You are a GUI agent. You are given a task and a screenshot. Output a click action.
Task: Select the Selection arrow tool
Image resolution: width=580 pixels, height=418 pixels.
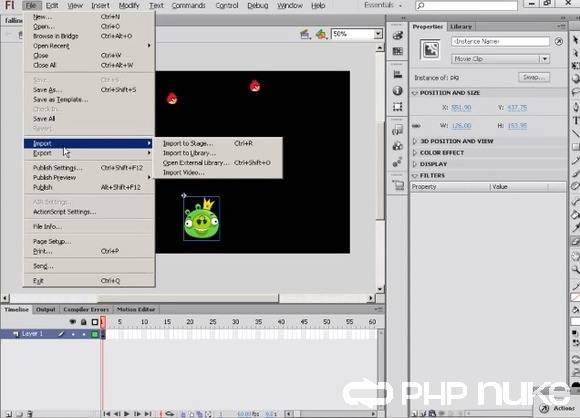click(x=575, y=40)
